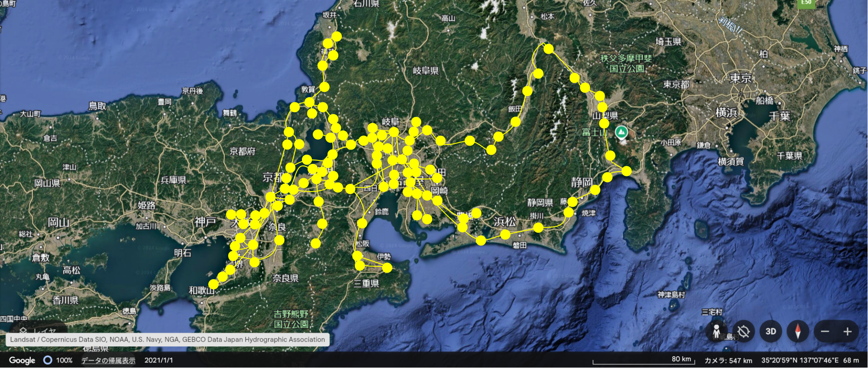Click the green Mt. Fuji mountain marker

(622, 132)
